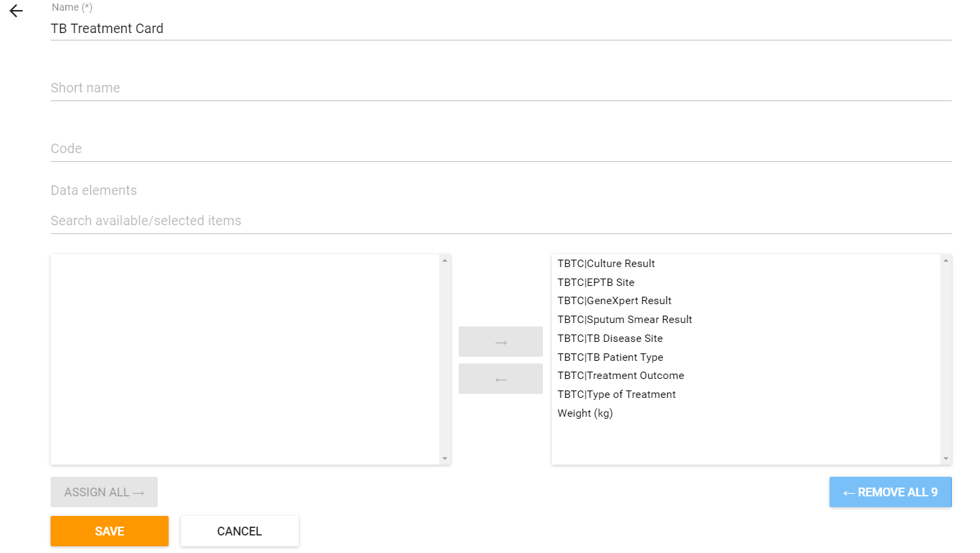Click the selected items list scrollbar track
The height and width of the screenshot is (553, 980).
click(x=946, y=359)
